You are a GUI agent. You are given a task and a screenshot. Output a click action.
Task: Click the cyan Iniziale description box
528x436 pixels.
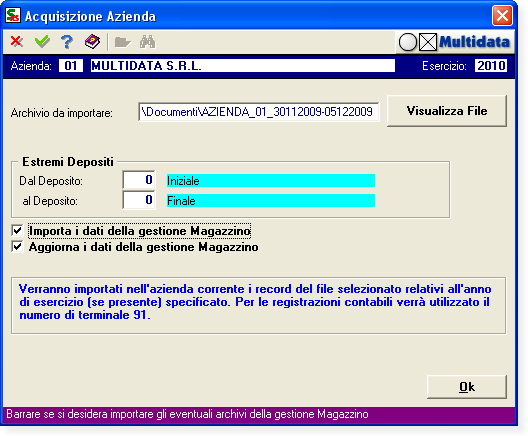pyautogui.click(x=271, y=180)
